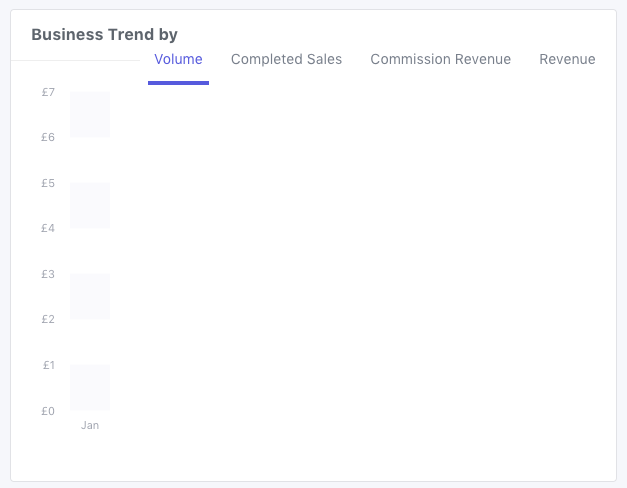627x488 pixels.
Task: Select the £5 y-axis tick label
Action: click(x=48, y=183)
